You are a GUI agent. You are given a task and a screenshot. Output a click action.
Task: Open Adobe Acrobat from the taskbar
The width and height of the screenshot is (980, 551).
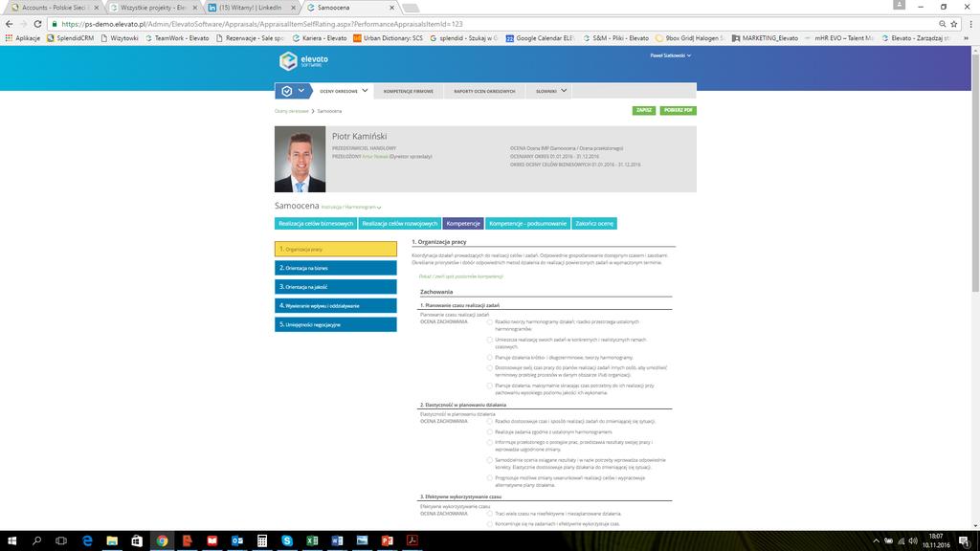[412, 540]
